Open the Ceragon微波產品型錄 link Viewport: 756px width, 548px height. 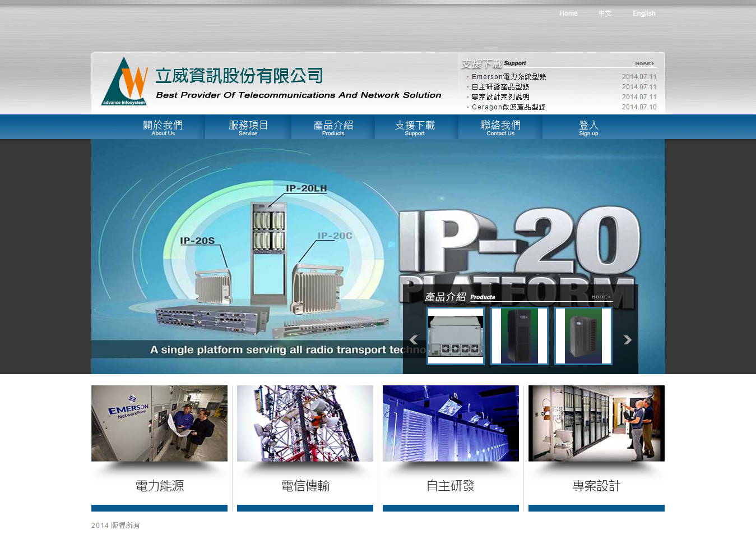pos(508,107)
